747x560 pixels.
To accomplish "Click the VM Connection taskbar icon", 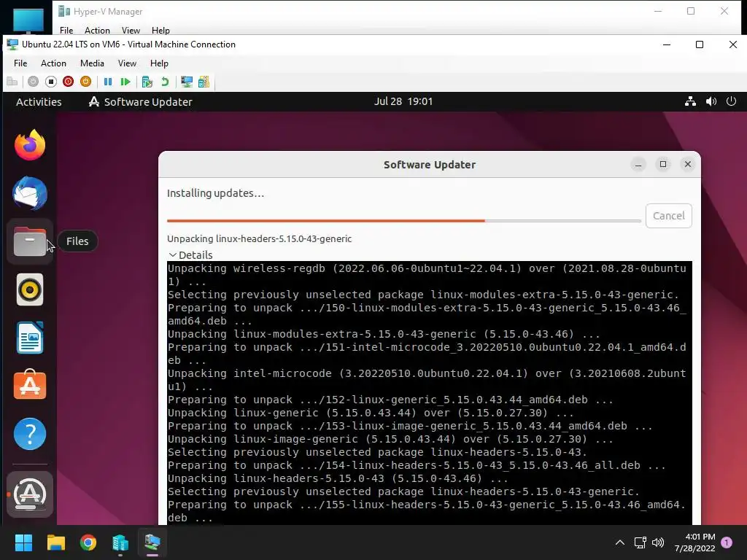I will [x=152, y=542].
